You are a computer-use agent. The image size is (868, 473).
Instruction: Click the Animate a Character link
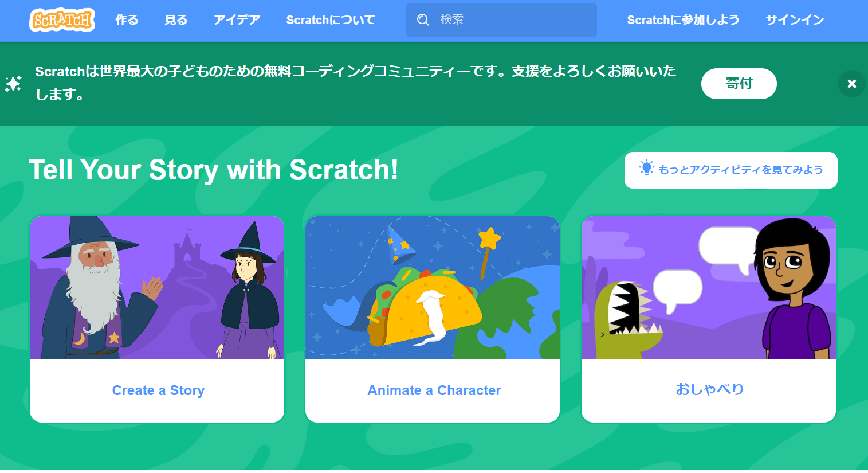pos(434,390)
